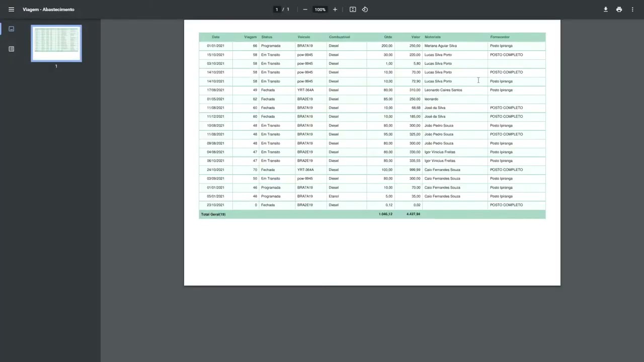Click the Veículo column header

[304, 37]
